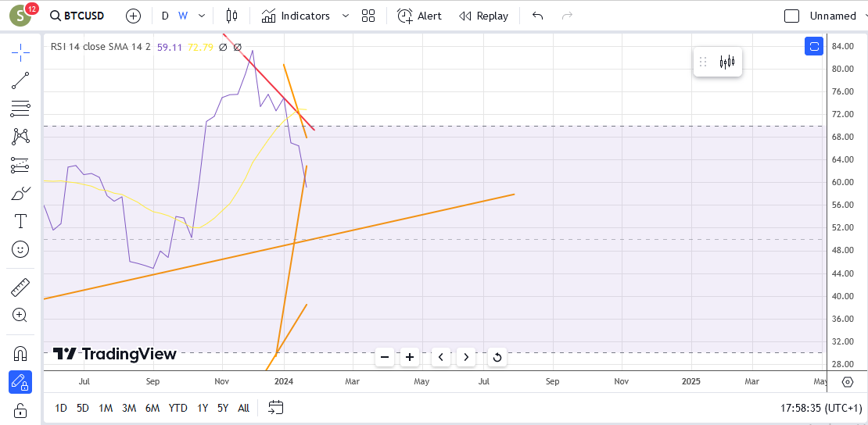Click the layout setup square icon

click(x=791, y=16)
